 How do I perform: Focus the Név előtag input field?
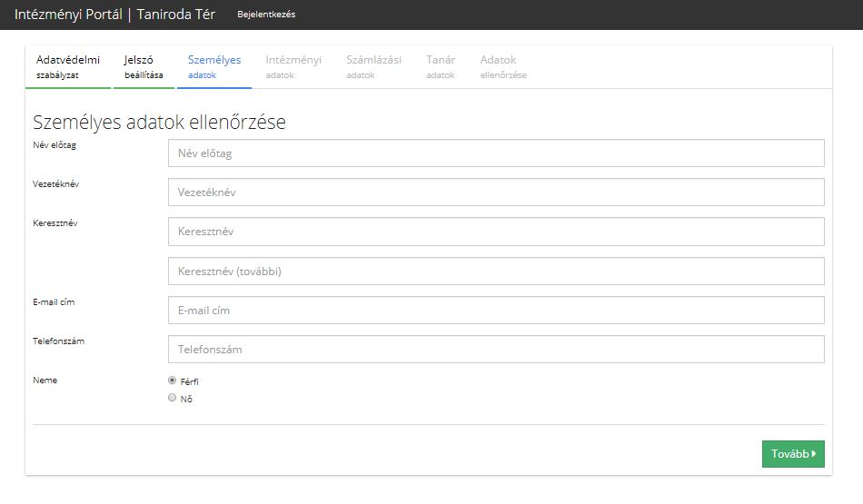[496, 153]
